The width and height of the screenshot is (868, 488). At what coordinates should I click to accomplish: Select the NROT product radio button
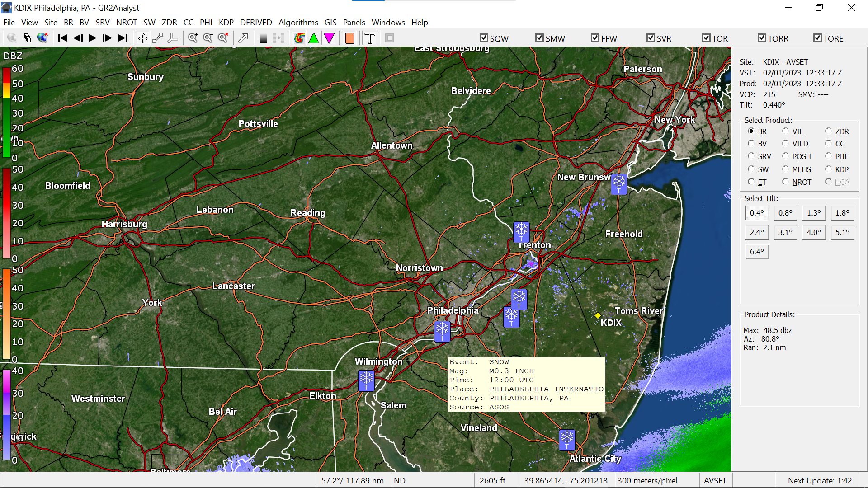coord(785,182)
